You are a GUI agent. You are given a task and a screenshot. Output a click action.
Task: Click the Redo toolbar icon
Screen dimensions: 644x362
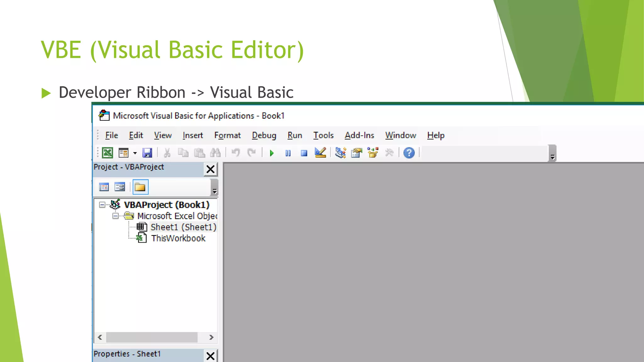click(252, 153)
